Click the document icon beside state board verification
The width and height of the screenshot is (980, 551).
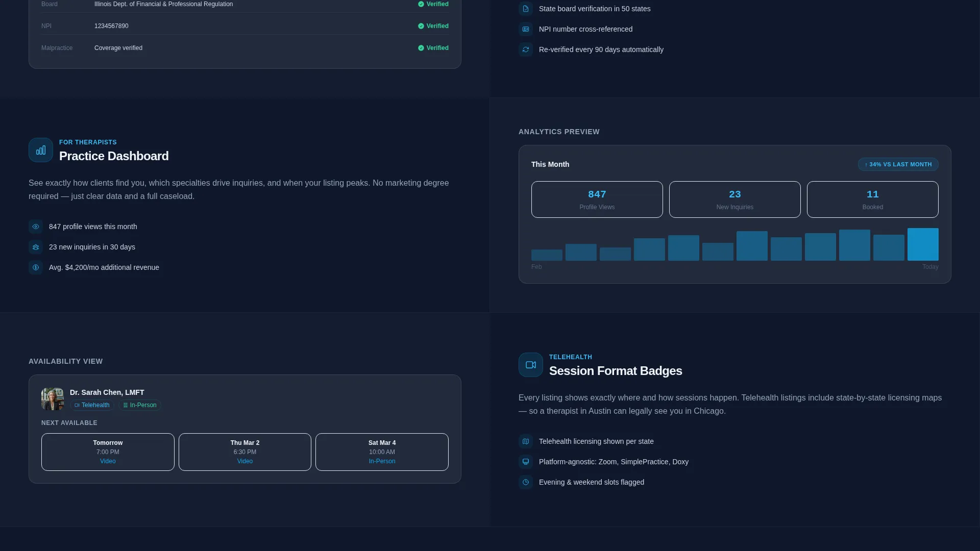(526, 9)
